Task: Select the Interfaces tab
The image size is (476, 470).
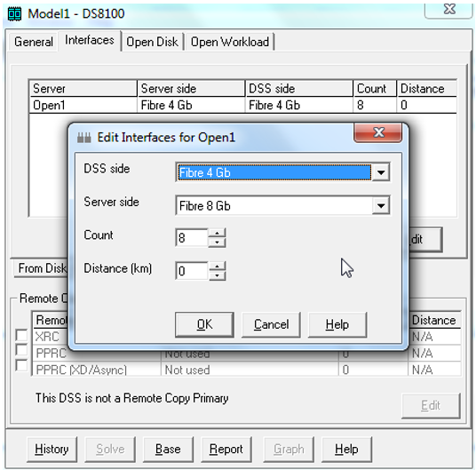Action: point(90,40)
